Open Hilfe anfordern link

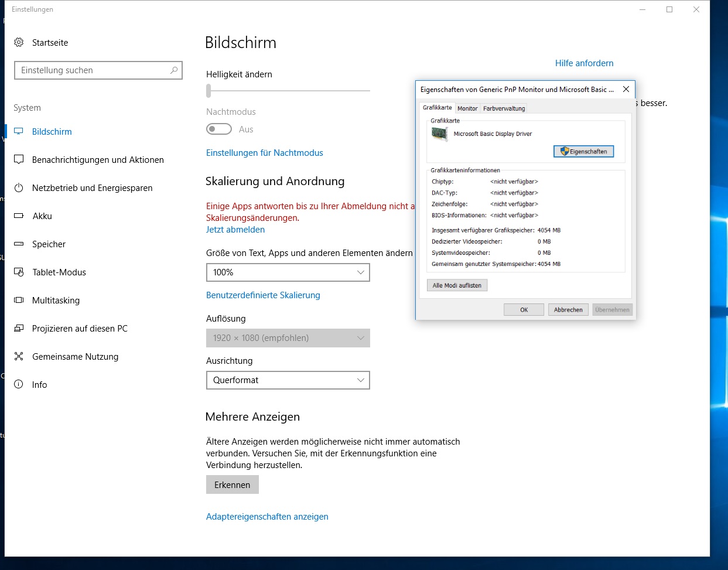coord(584,63)
